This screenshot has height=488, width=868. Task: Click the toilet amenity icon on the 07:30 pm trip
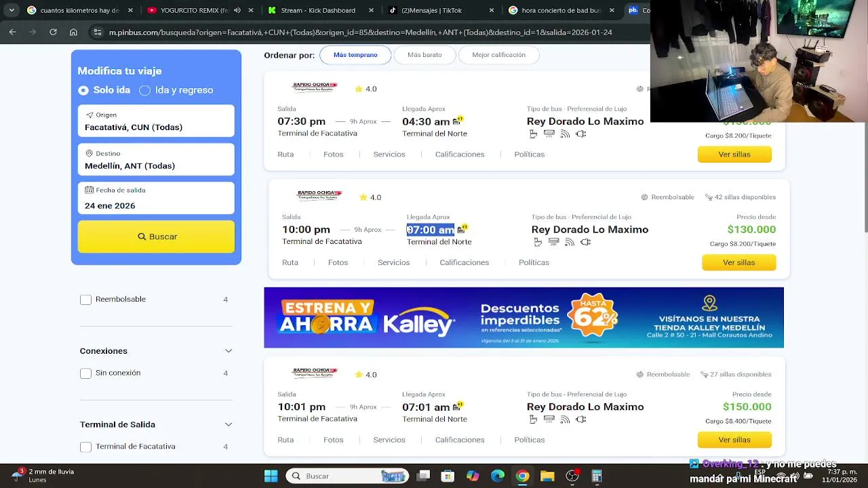click(534, 134)
